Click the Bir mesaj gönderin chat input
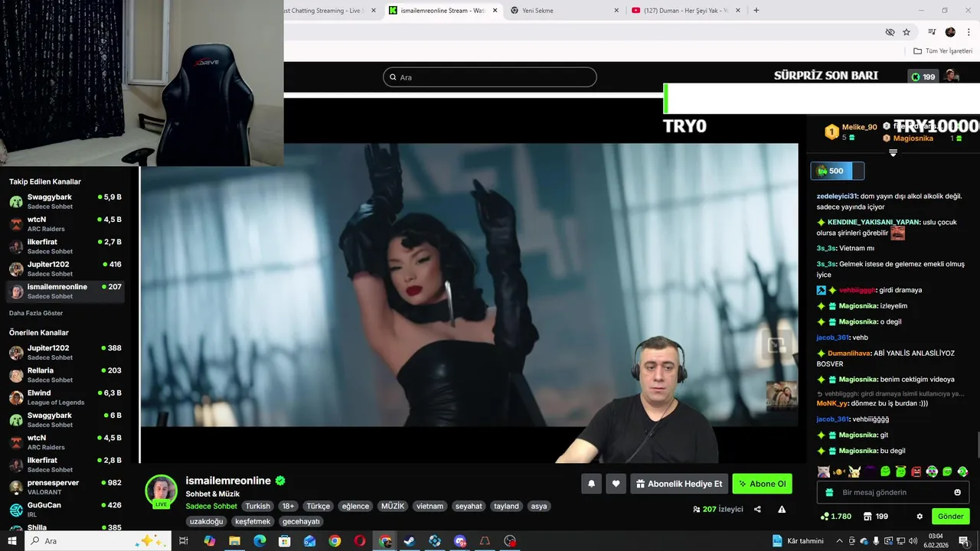Viewport: 980px width, 551px height. click(x=893, y=492)
